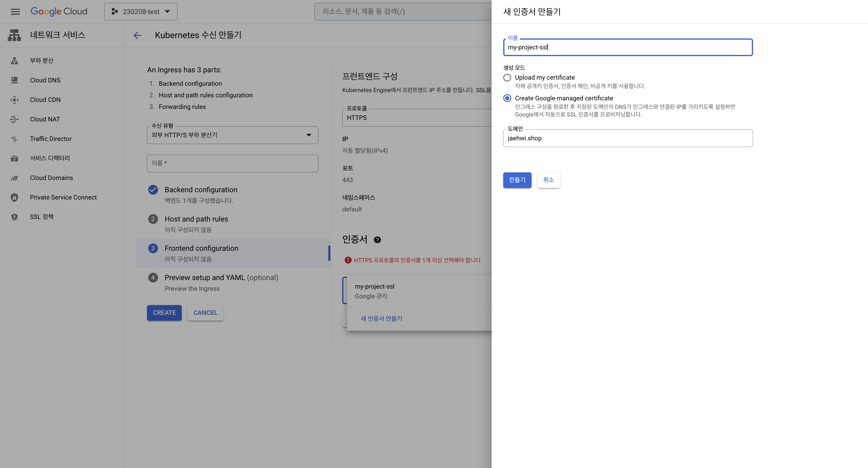This screenshot has width=868, height=468.
Task: Click the 네트워크 서비스 header title
Action: point(58,35)
